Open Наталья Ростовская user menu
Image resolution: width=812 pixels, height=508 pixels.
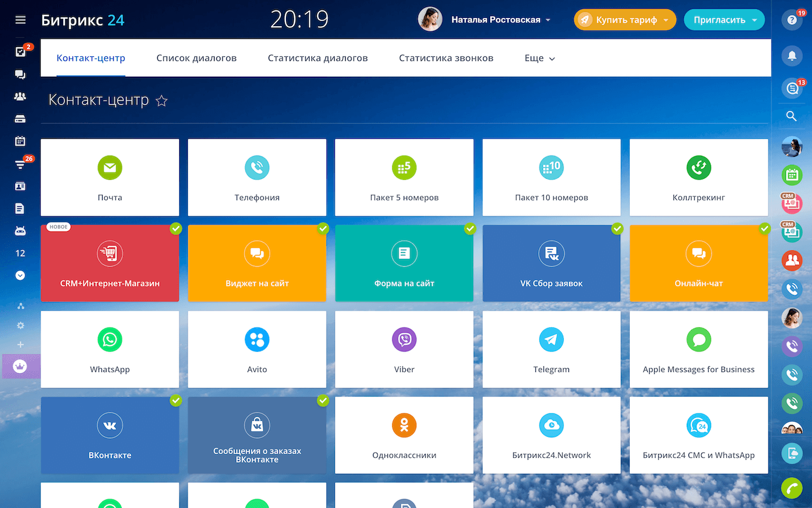pos(495,20)
